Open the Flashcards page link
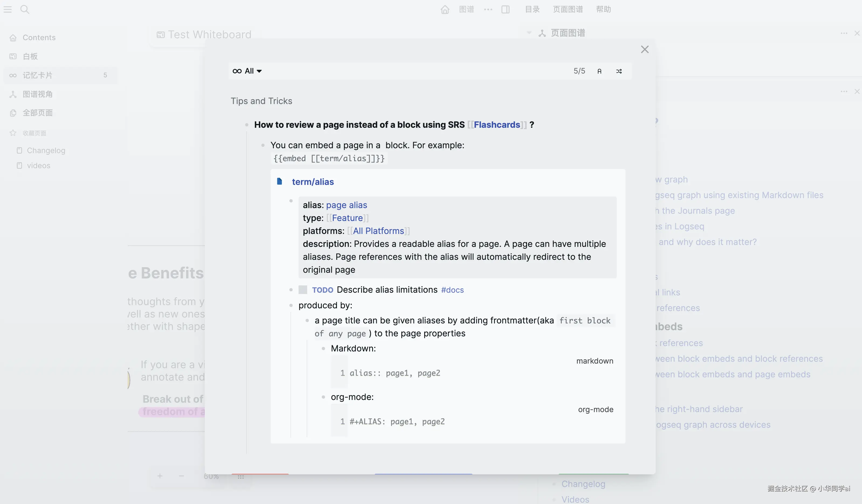 497,125
